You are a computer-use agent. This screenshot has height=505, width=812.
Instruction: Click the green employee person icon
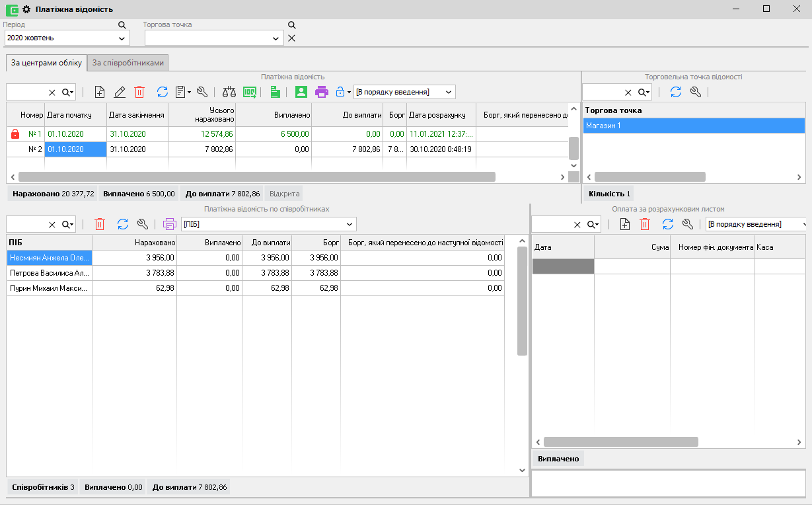tap(301, 92)
